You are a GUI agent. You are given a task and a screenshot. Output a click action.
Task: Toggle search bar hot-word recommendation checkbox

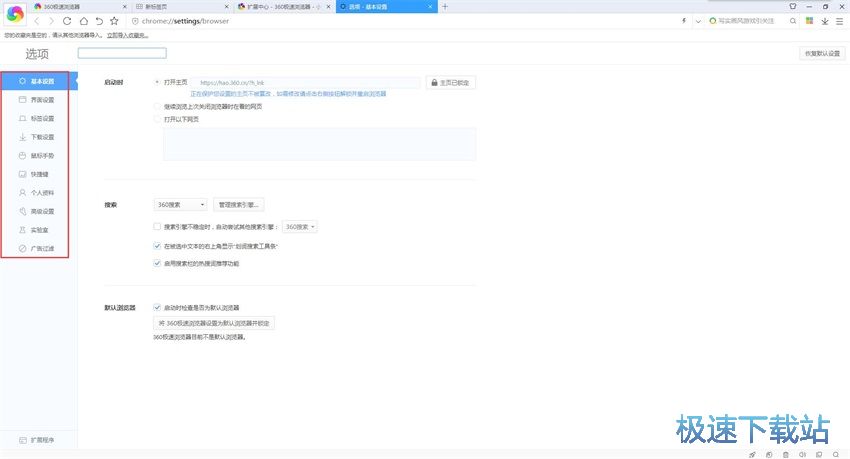point(157,263)
